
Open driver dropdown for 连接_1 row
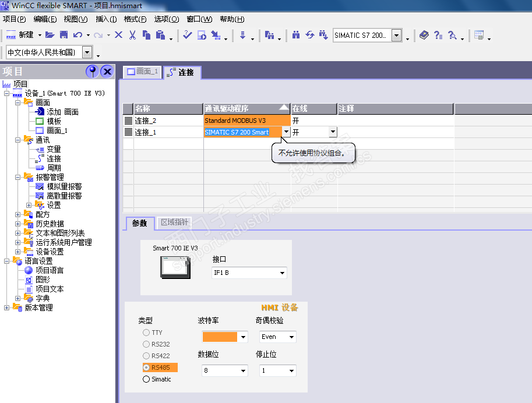[x=286, y=132]
